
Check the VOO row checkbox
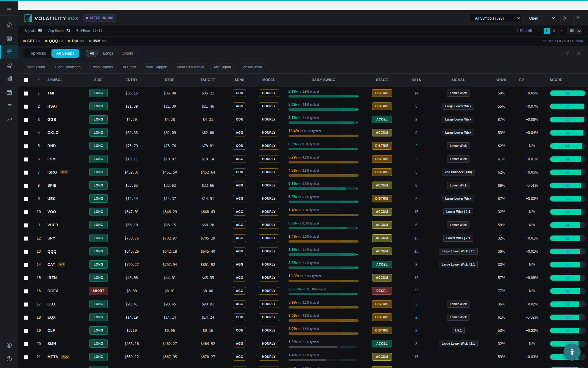coord(26,212)
